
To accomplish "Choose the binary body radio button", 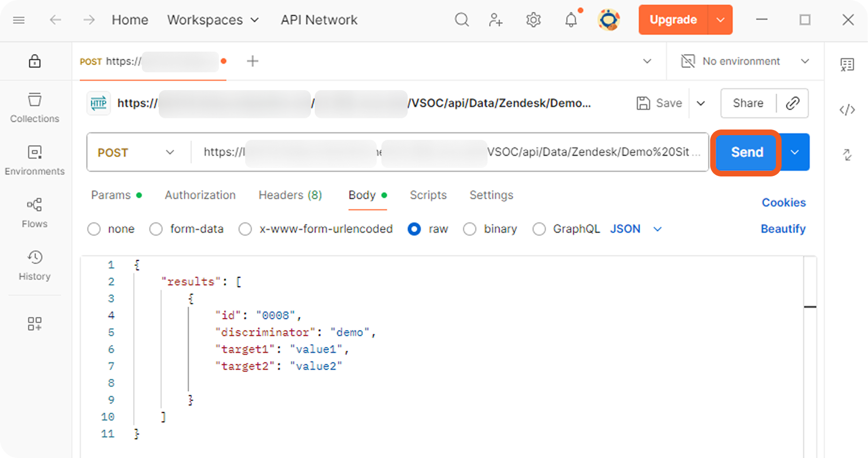I will point(470,229).
